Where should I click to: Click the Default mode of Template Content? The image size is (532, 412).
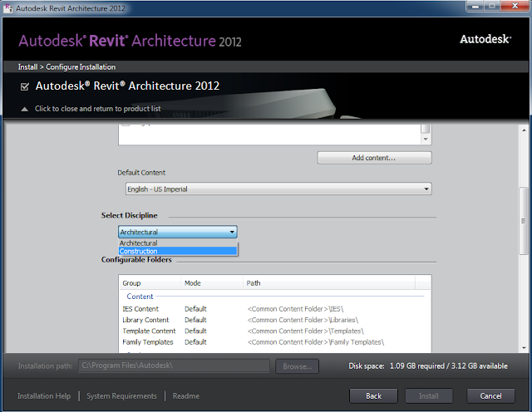coord(195,331)
